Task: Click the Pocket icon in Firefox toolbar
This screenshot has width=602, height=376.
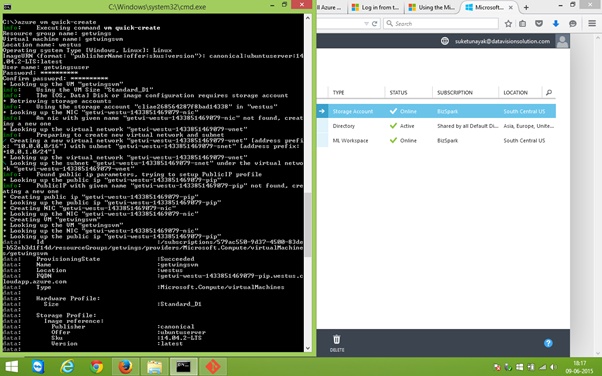Action: pos(539,24)
